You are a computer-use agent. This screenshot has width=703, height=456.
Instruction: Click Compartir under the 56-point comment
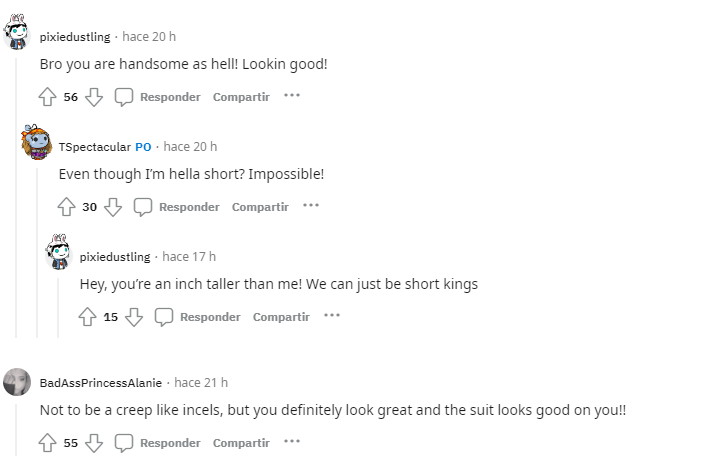click(241, 97)
